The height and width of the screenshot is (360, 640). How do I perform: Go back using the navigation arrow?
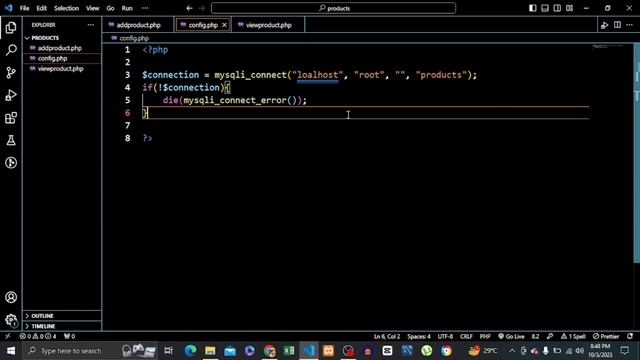point(189,8)
